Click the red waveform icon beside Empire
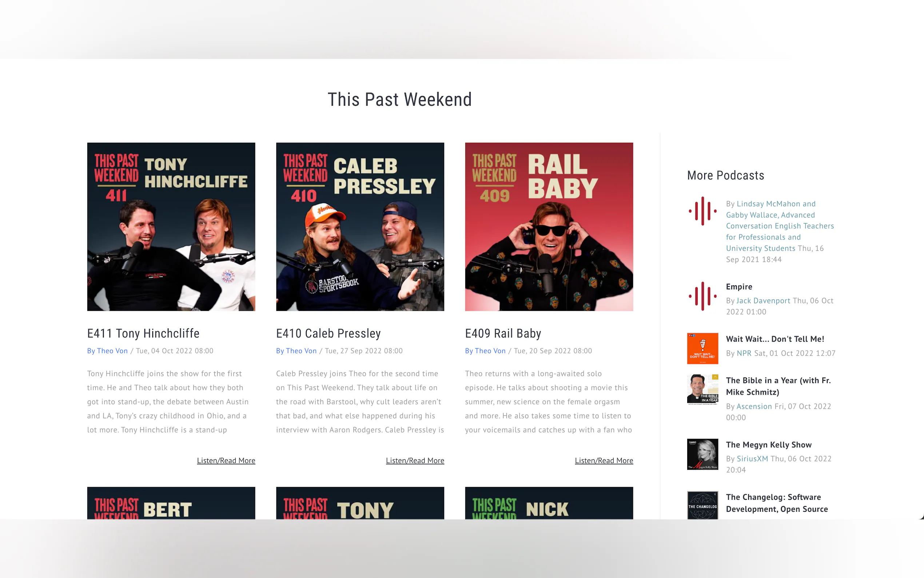The width and height of the screenshot is (924, 578). coord(702,296)
